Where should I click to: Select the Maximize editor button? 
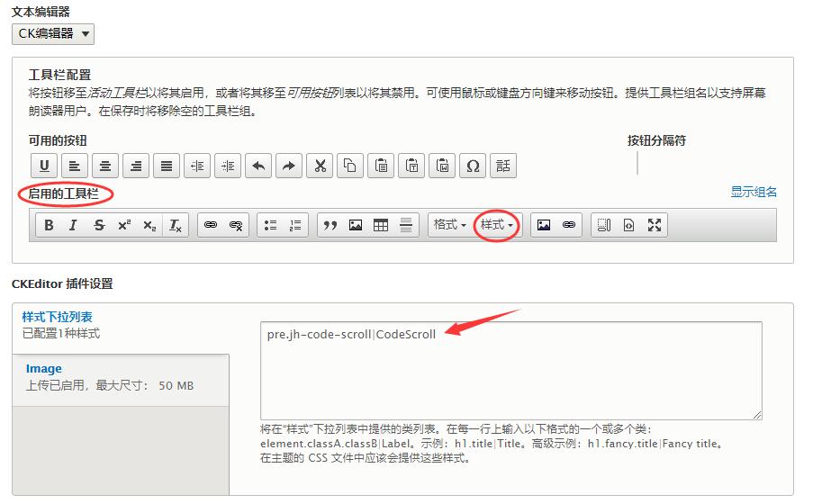[655, 225]
